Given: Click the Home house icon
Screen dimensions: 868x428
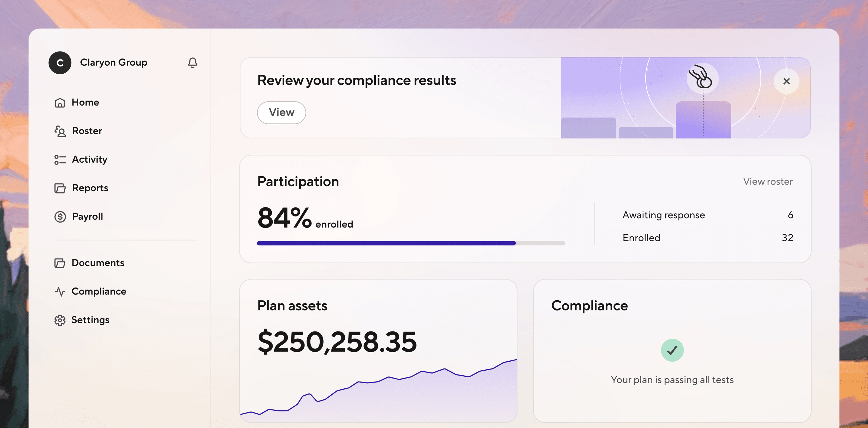Looking at the screenshot, I should 60,102.
